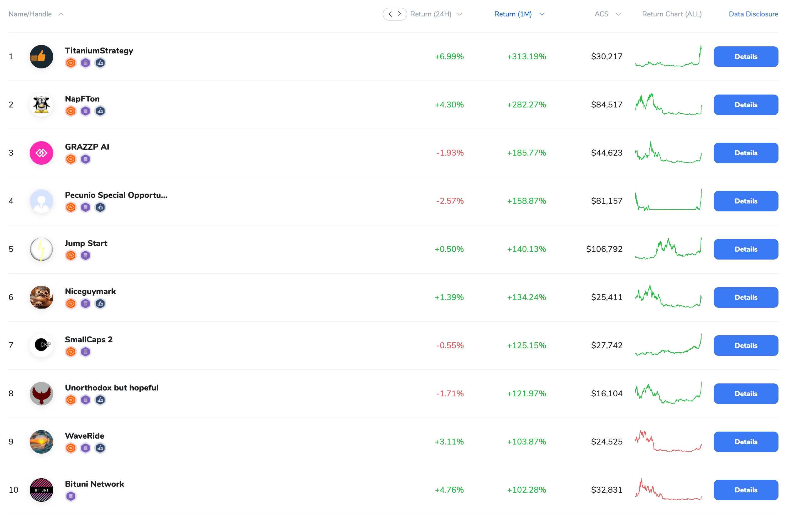The width and height of the screenshot is (787, 532).
Task: Select the Jump Start lightning avatar
Action: [x=41, y=249]
